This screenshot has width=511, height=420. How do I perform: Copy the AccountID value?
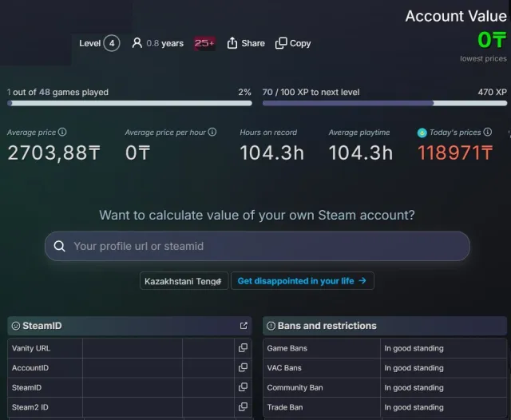[243, 367]
